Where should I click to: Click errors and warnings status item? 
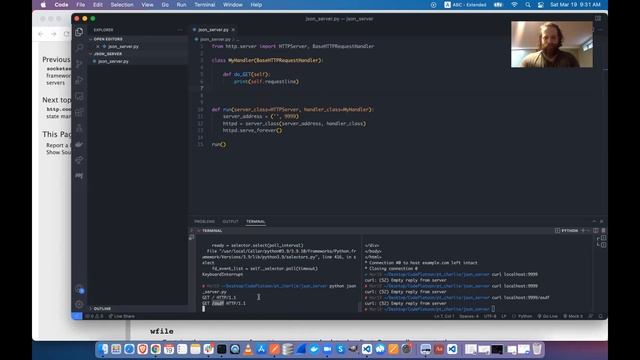94,316
